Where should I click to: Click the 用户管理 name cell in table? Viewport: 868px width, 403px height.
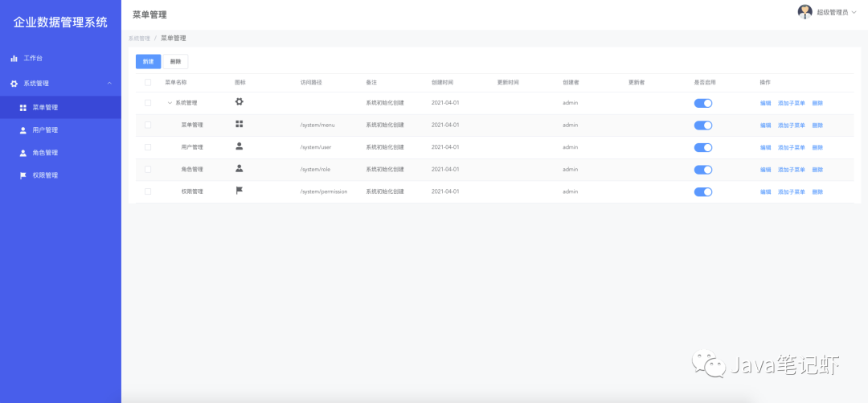[x=192, y=147]
